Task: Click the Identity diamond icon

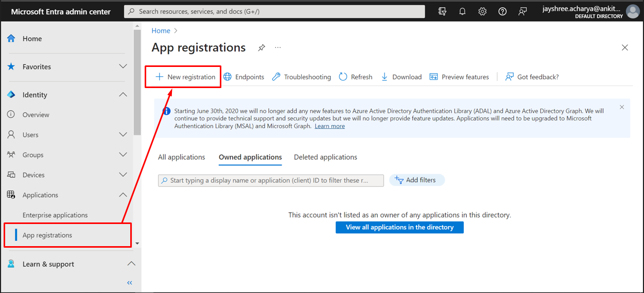Action: click(x=11, y=95)
